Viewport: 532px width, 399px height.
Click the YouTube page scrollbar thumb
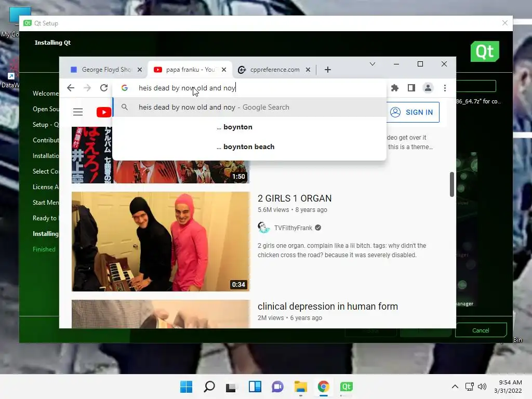(x=452, y=184)
